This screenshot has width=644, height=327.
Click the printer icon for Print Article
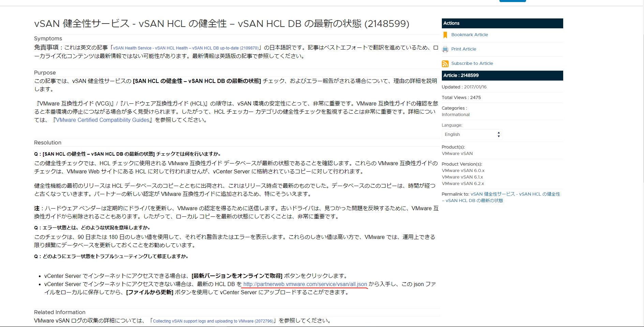click(x=445, y=49)
